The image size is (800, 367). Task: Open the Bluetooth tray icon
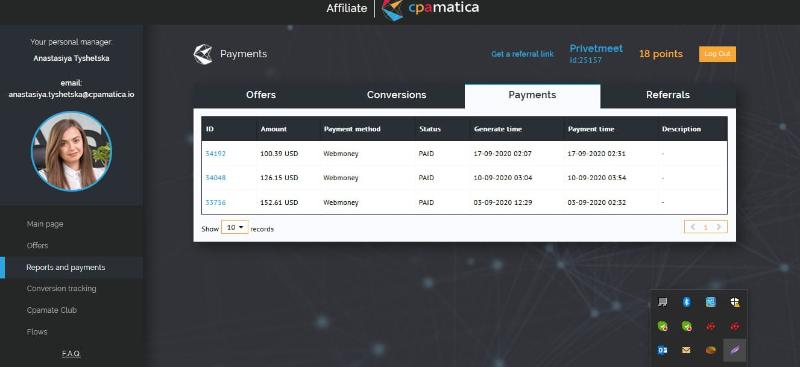[x=686, y=302]
